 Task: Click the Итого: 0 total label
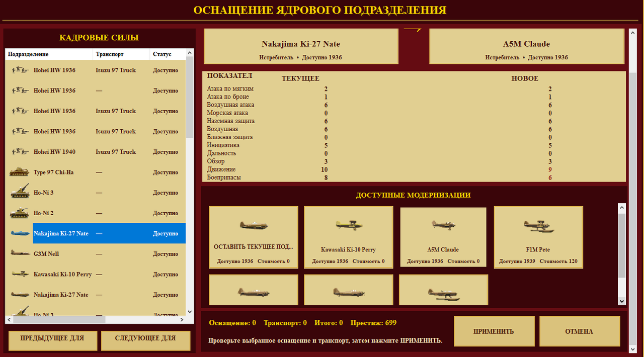pos(329,323)
